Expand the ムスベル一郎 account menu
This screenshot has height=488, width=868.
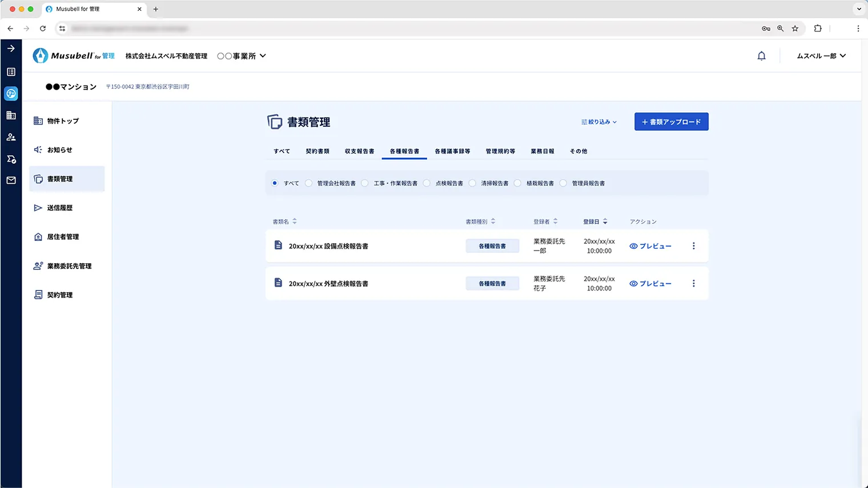pos(821,55)
